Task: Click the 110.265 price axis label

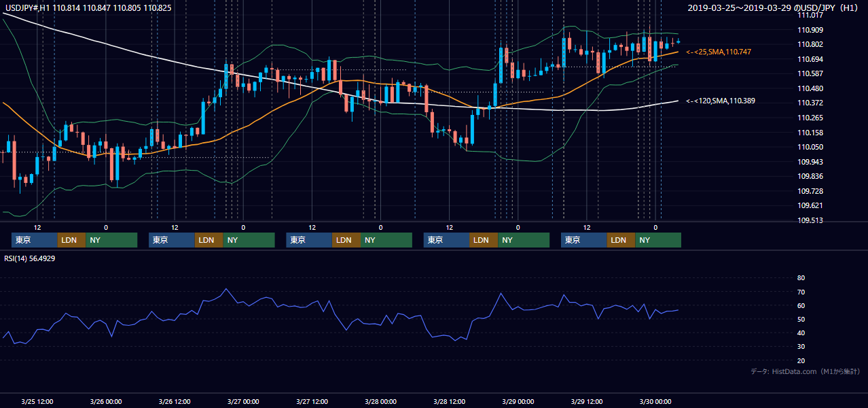Action: pos(810,118)
